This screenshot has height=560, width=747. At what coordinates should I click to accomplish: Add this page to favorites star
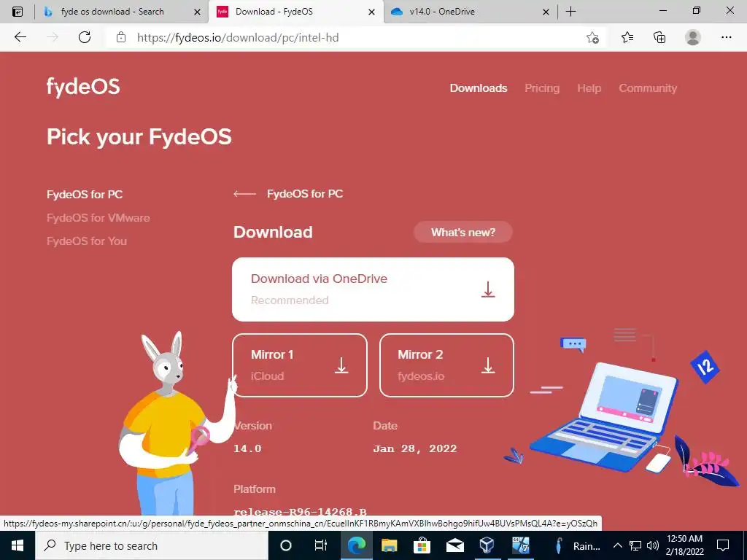(592, 37)
